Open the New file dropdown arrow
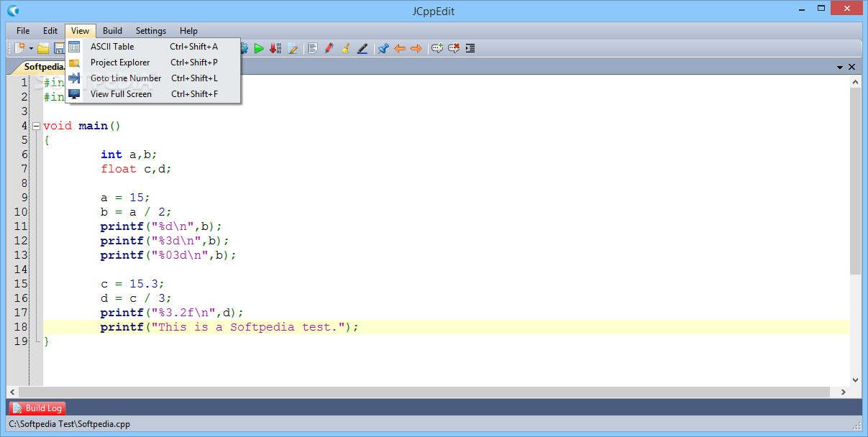Screen dimensions: 868x437 (x=31, y=49)
